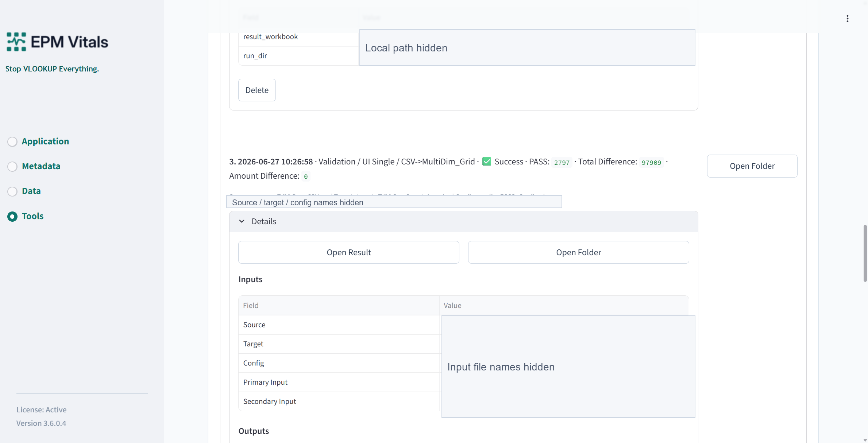Click the run_dir field cell
Screen dimensions: 868x443
(x=298, y=56)
